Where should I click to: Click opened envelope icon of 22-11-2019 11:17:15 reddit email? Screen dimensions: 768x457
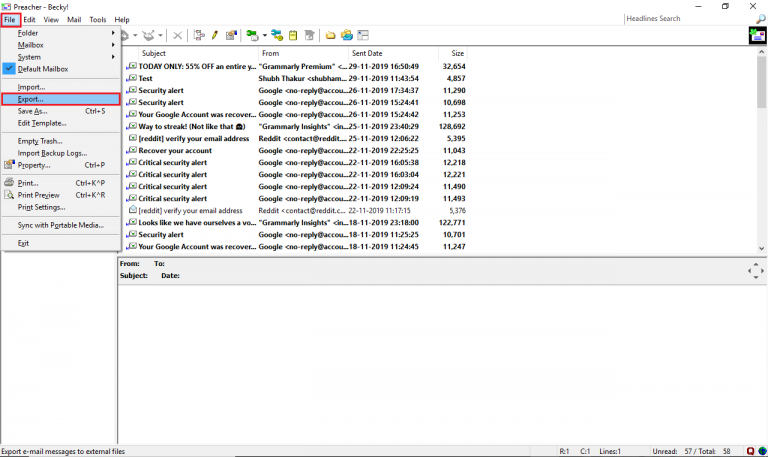132,210
